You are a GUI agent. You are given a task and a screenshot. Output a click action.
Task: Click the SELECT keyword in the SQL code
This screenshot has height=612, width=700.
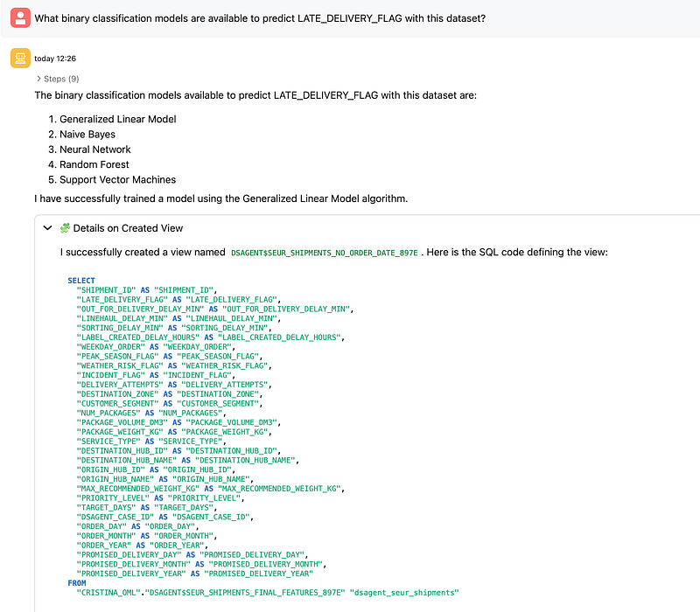coord(81,281)
